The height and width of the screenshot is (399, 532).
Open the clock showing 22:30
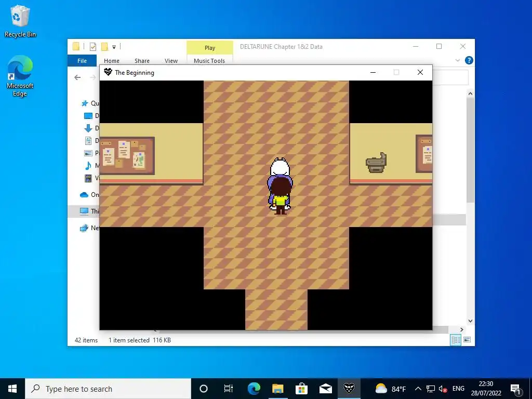(486, 389)
